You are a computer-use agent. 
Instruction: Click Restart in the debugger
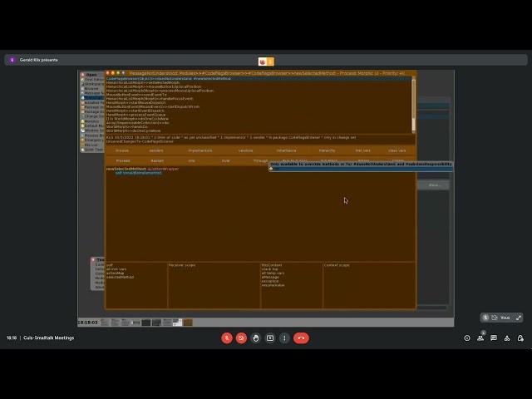point(157,160)
